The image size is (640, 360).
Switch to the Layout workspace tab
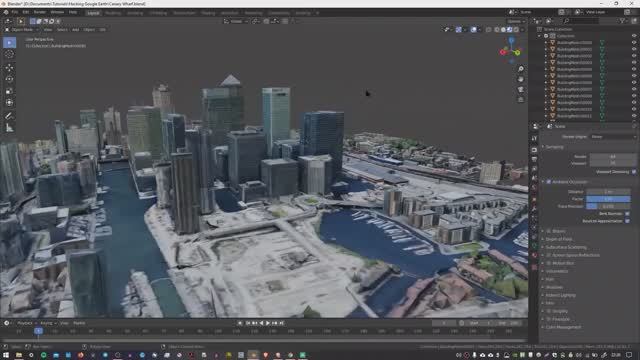pos(93,13)
